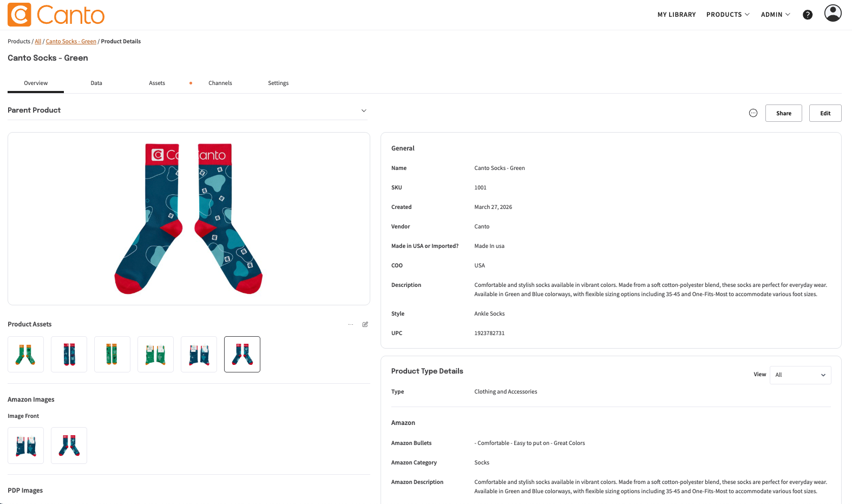The width and height of the screenshot is (852, 504).
Task: Click the Made In usa value
Action: (x=489, y=246)
